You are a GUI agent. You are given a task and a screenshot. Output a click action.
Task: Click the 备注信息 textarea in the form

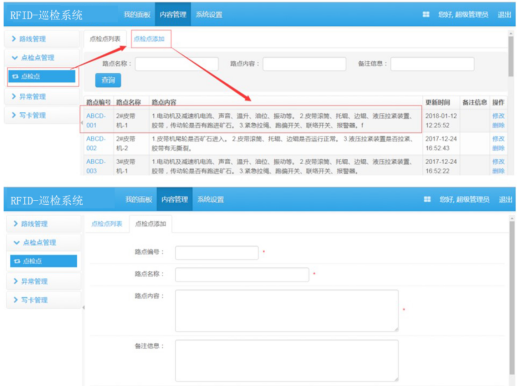click(287, 360)
